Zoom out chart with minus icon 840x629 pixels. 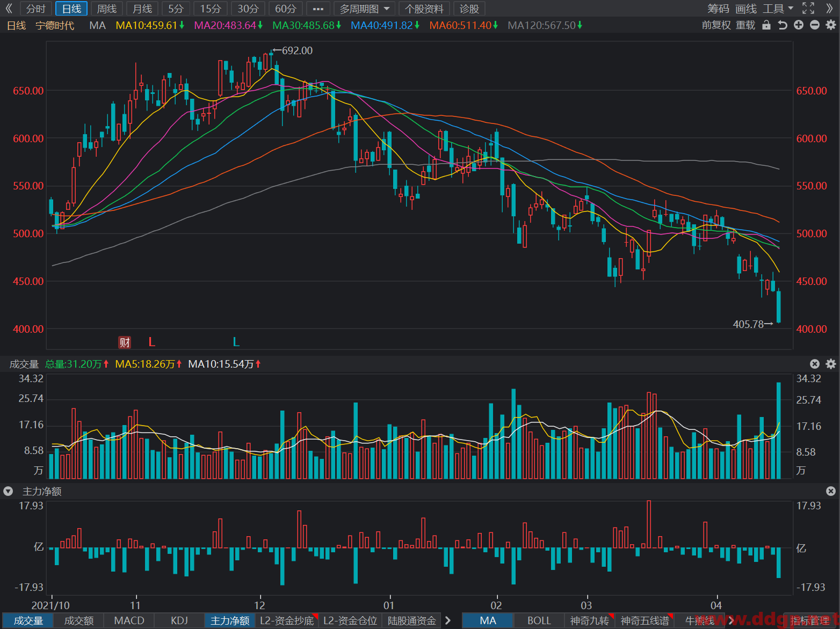(815, 25)
